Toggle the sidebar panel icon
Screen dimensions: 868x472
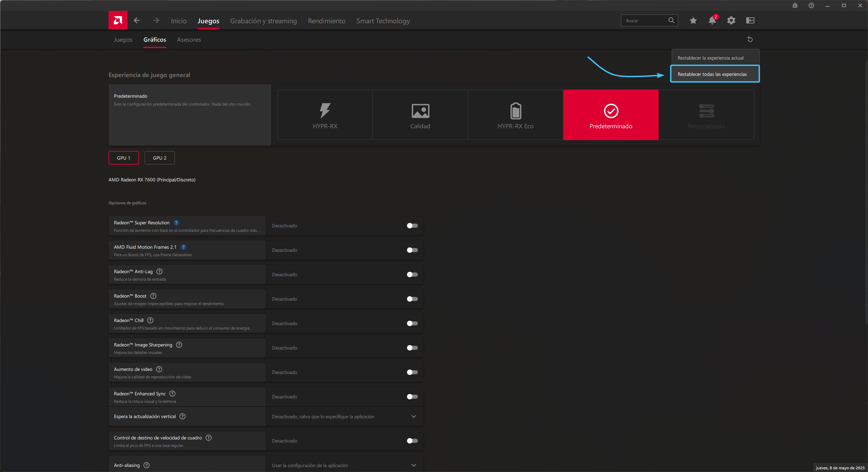[x=750, y=20]
